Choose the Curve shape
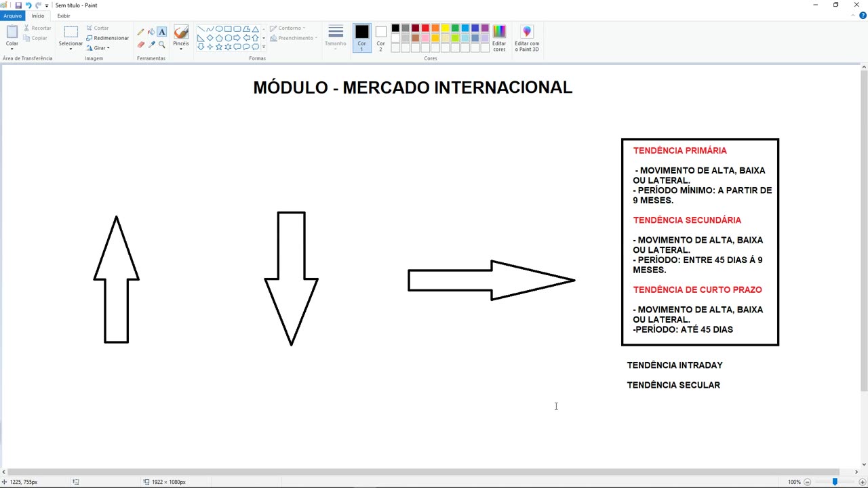Screen dimensions: 868x488 pos(210,29)
